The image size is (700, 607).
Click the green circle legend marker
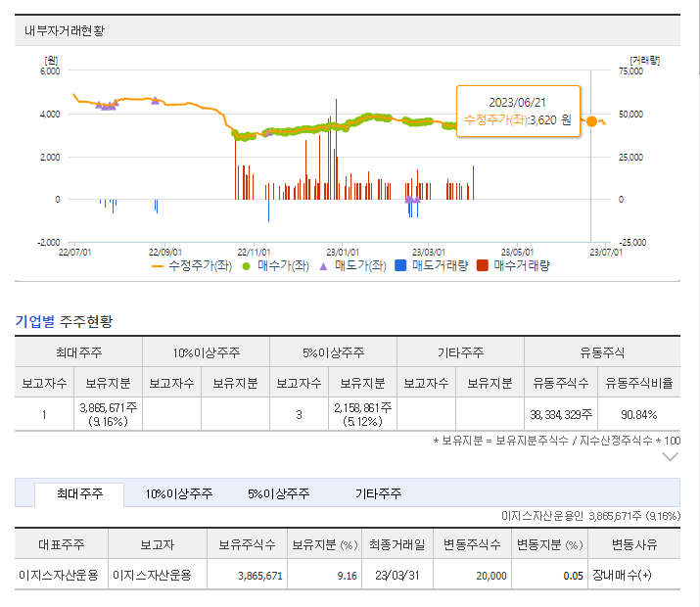tap(246, 266)
